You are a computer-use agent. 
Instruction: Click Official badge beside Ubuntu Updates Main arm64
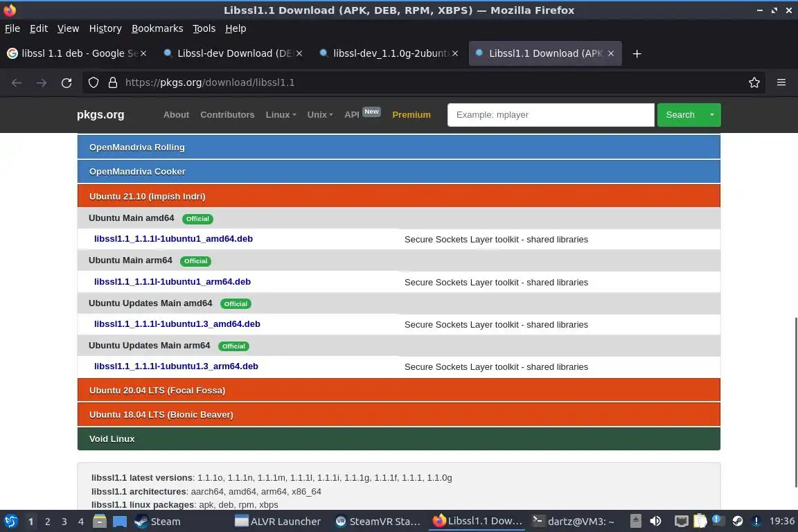(x=233, y=346)
